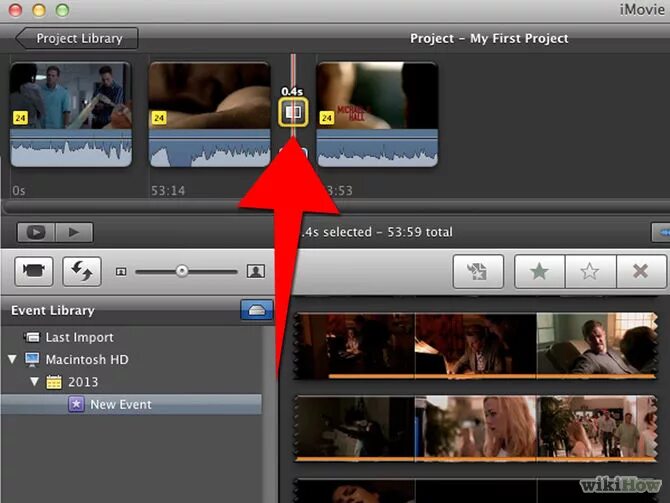This screenshot has width=670, height=503.
Task: Collapse the 2013 year folder
Action: click(35, 381)
